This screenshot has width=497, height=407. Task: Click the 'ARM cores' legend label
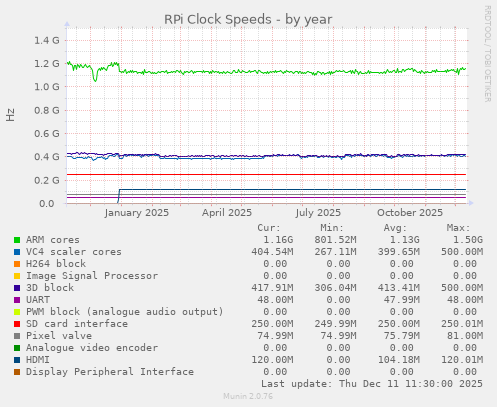click(53, 240)
